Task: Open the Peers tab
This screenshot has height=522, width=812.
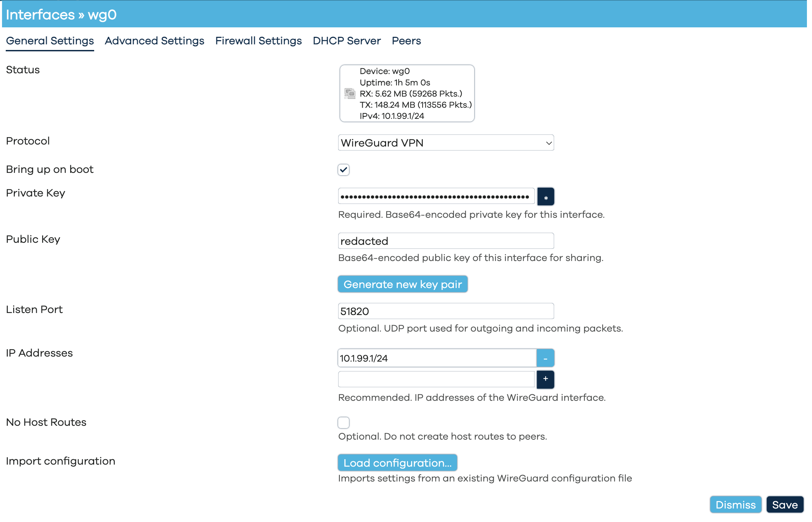Action: [x=406, y=41]
